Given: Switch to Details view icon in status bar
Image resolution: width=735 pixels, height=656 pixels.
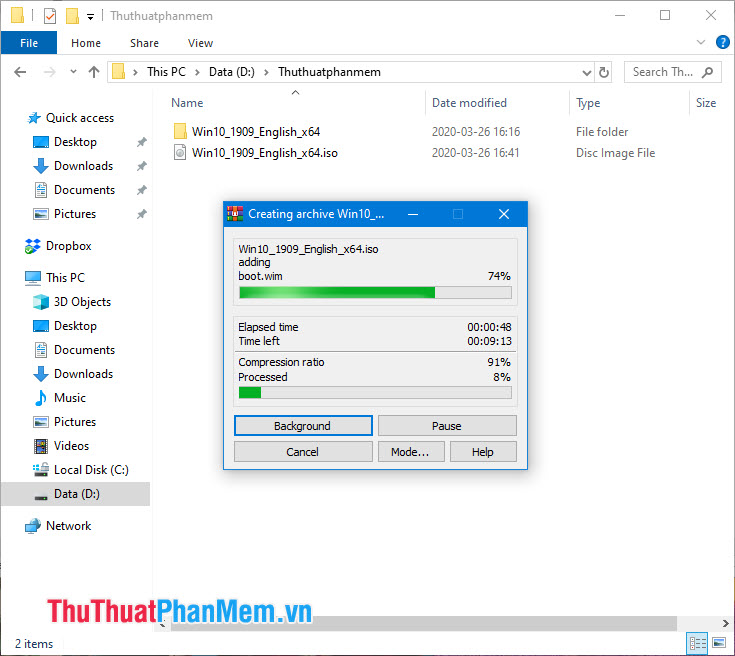Looking at the screenshot, I should [698, 643].
